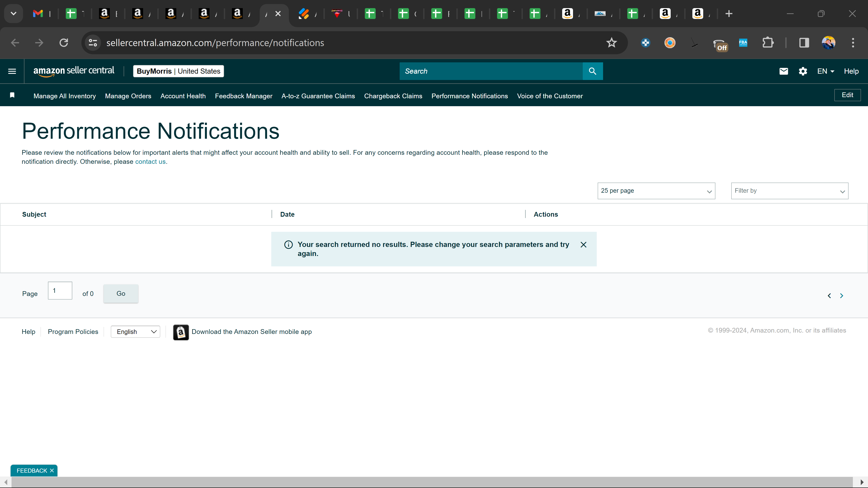The height and width of the screenshot is (488, 868).
Task: Open Manage All Inventory
Action: tap(65, 96)
